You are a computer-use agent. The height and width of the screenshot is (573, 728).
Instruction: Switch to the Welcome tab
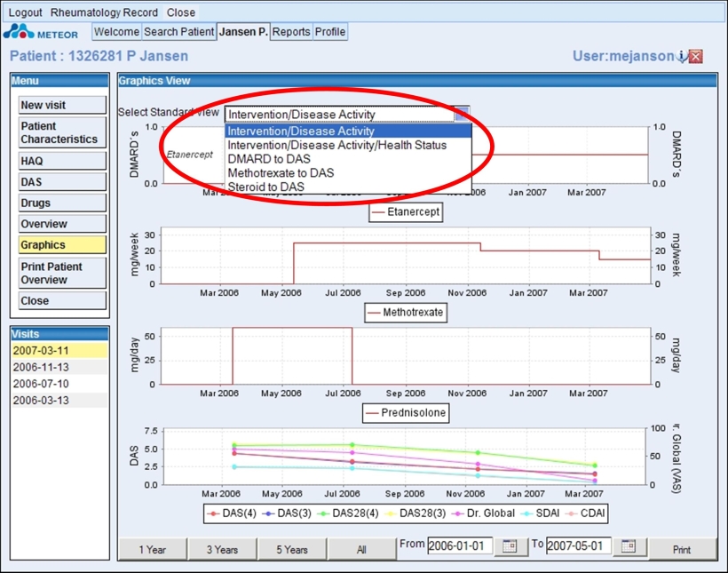coord(116,32)
